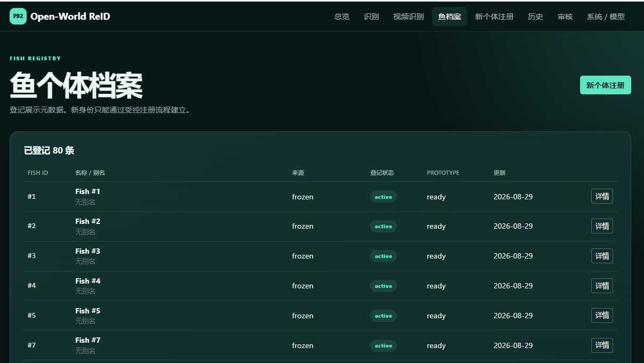Select the Fish #7 name
The image size is (644, 363).
coord(87,340)
